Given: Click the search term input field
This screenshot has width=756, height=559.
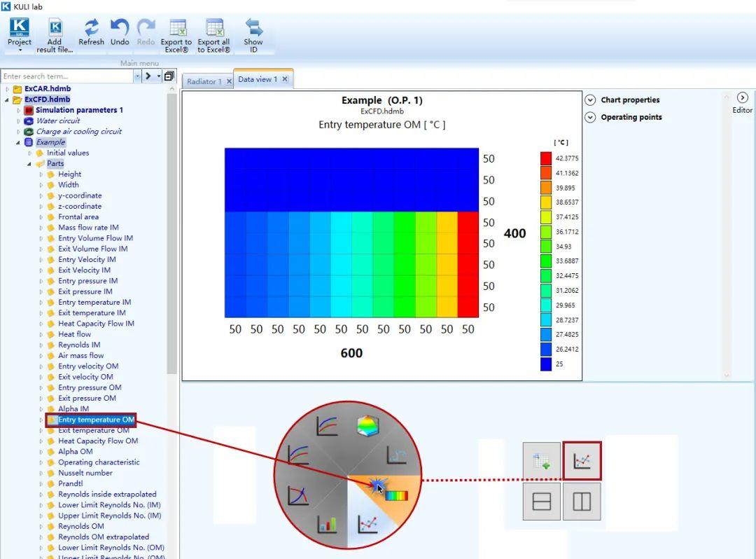Looking at the screenshot, I should pos(66,76).
